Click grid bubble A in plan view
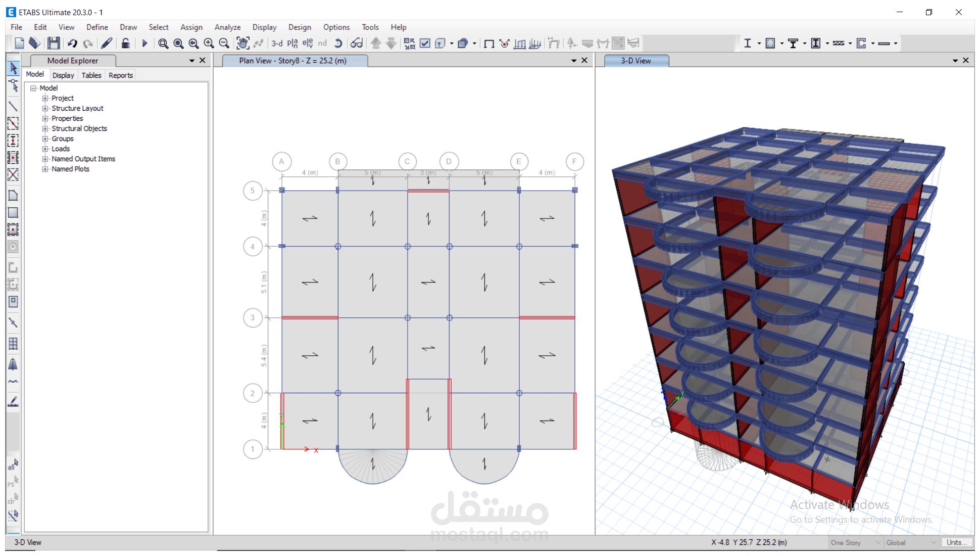This screenshot has width=980, height=556. [x=282, y=162]
